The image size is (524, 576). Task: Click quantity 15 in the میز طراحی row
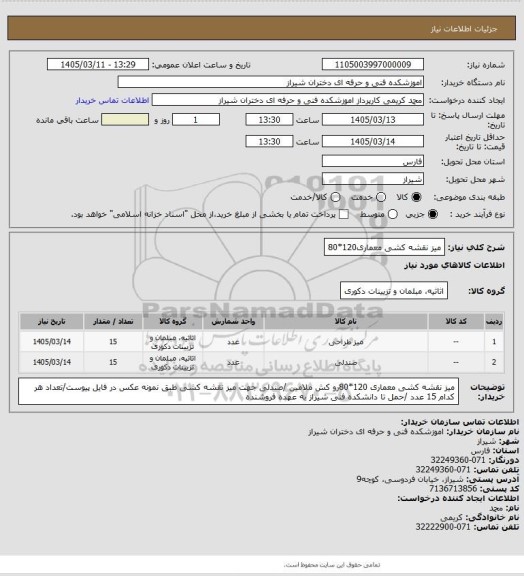coord(113,342)
